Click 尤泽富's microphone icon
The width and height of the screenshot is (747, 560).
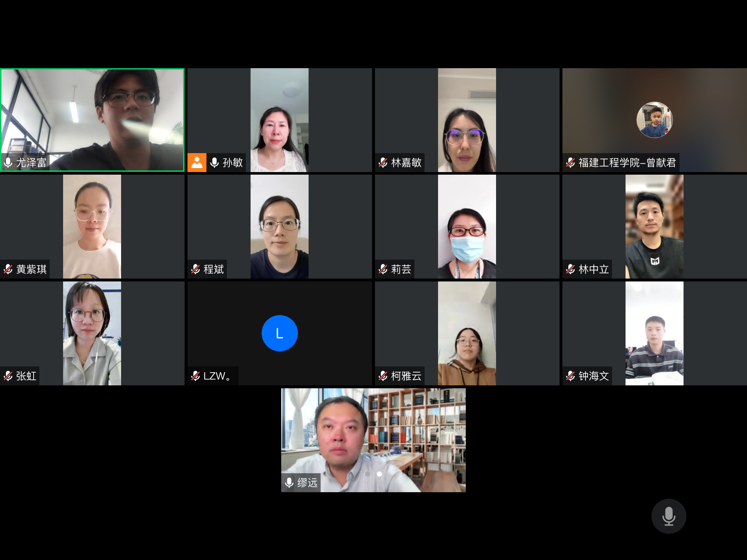pos(8,163)
